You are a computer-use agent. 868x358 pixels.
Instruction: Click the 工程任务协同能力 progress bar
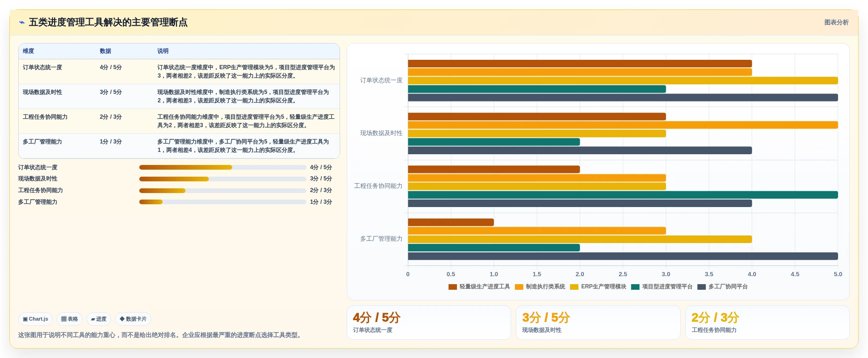pos(222,191)
